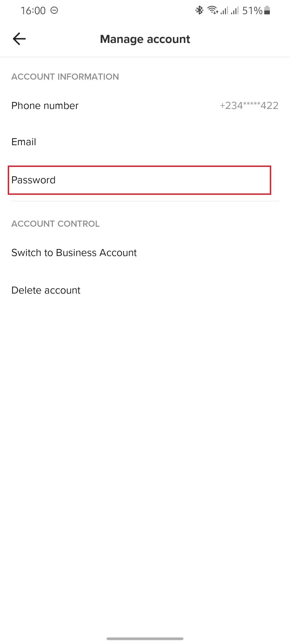
Task: Tap the 16:00 clock in status bar
Action: 33,11
